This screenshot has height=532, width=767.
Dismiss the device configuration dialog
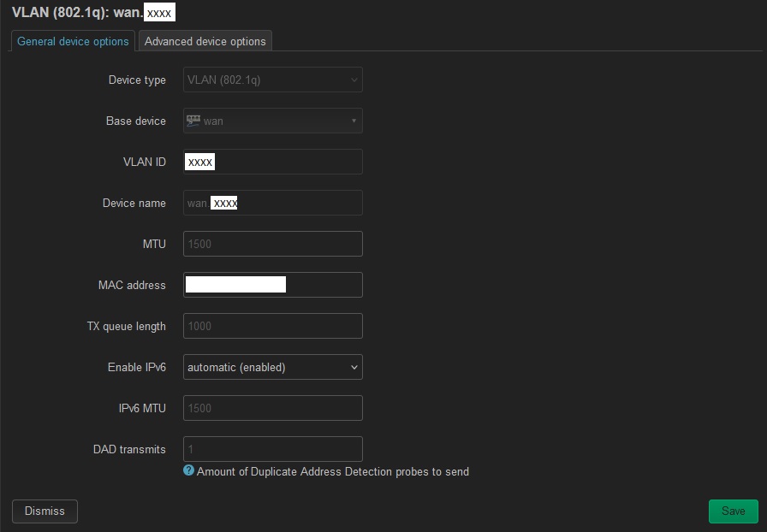[x=45, y=511]
